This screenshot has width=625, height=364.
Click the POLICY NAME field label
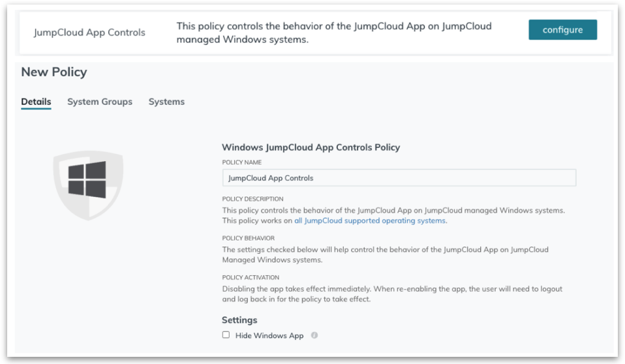coord(241,162)
